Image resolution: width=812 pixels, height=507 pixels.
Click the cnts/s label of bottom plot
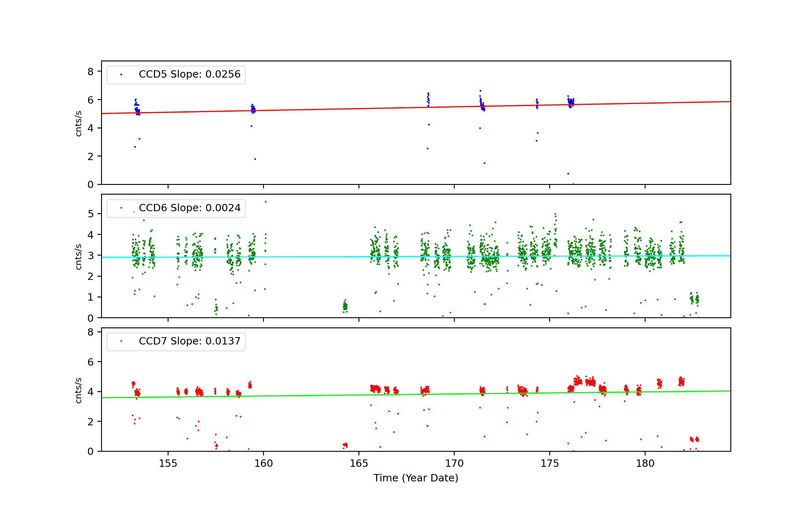tap(79, 390)
